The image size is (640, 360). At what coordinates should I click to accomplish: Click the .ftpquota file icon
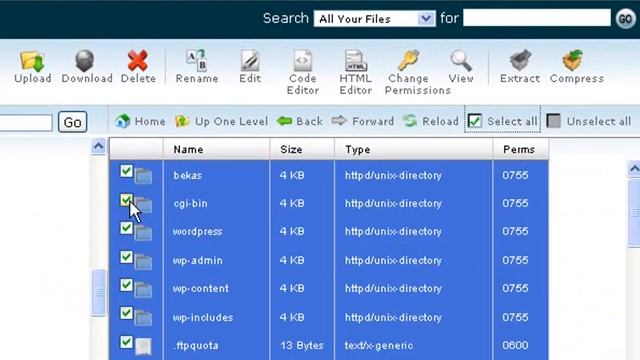point(143,346)
